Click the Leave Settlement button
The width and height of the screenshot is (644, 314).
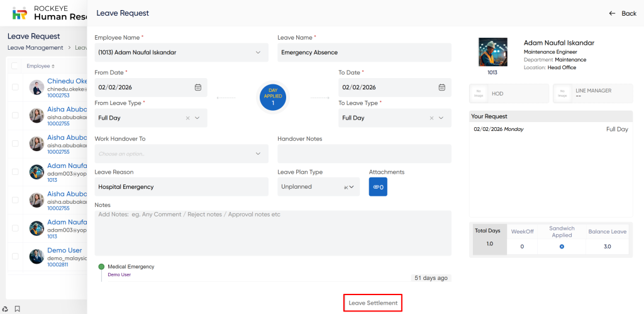pos(373,303)
